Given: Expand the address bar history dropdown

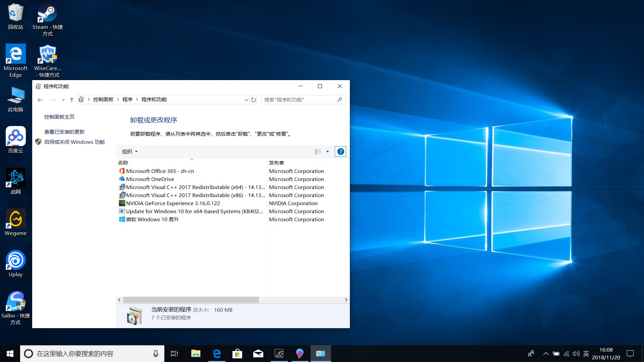Looking at the screenshot, I should click(x=246, y=100).
